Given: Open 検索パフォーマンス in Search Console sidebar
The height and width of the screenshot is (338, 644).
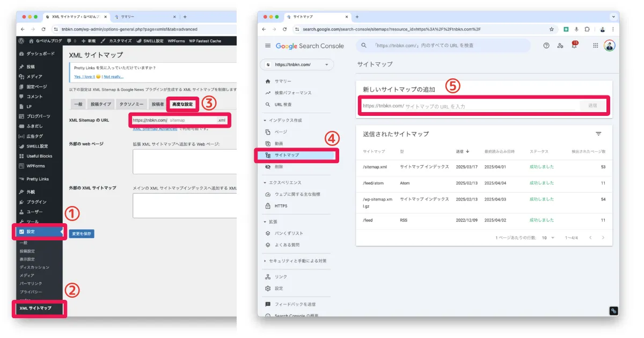Looking at the screenshot, I should click(x=293, y=93).
